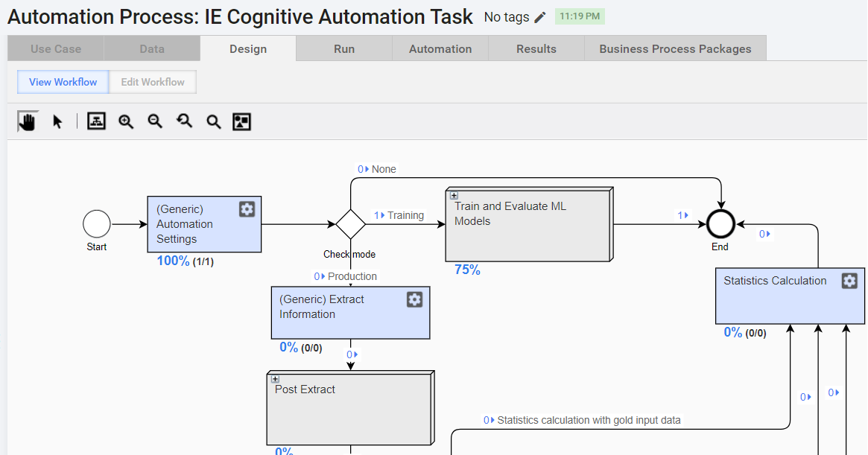This screenshot has height=455, width=868.
Task: Click the View Workflow button
Action: coord(63,82)
